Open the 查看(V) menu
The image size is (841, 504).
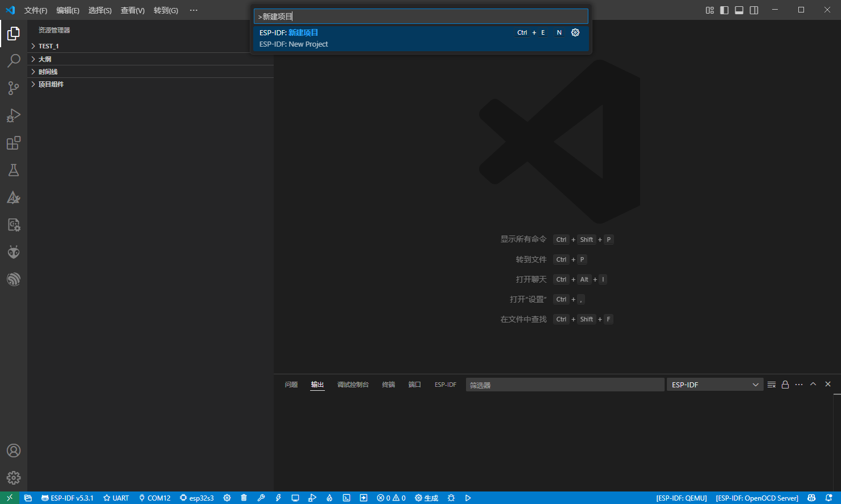[x=133, y=10]
